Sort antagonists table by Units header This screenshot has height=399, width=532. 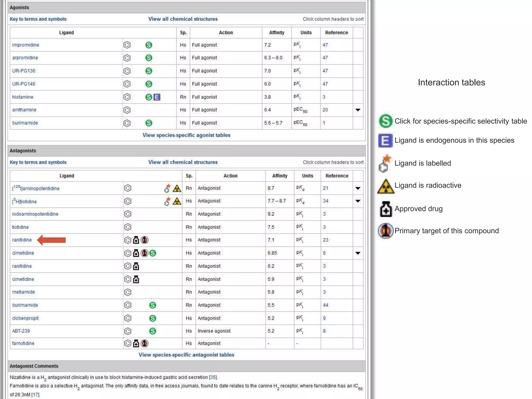(x=308, y=176)
